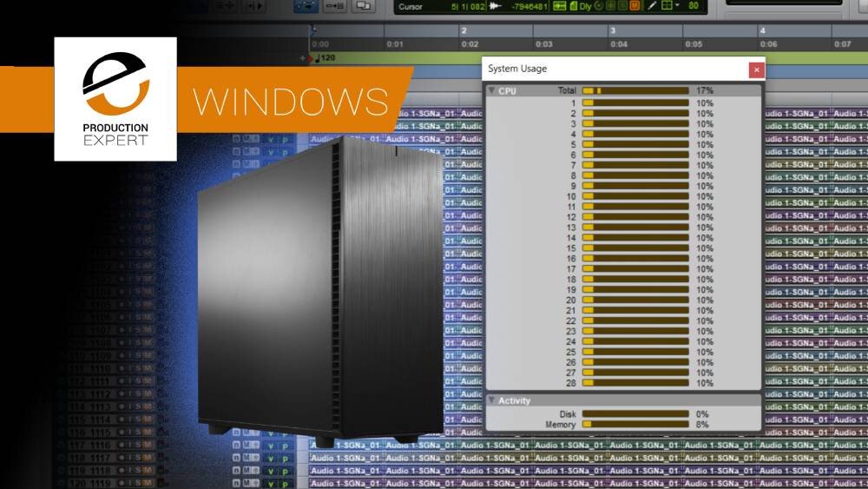
Task: Click bar 3 on the timeline ruler
Action: [613, 31]
